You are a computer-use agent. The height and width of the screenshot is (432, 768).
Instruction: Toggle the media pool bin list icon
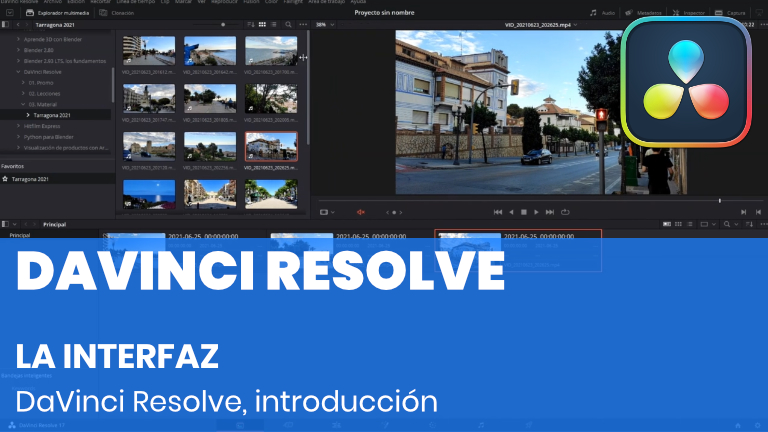point(5,224)
